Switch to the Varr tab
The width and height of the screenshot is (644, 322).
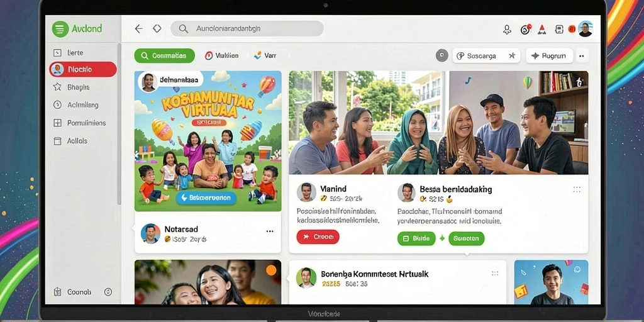(x=265, y=55)
